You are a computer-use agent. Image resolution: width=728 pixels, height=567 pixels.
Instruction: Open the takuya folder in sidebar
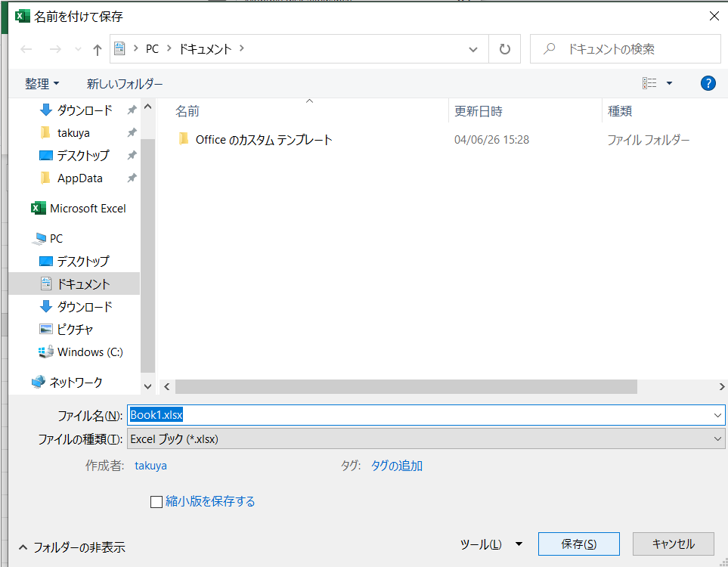point(73,133)
